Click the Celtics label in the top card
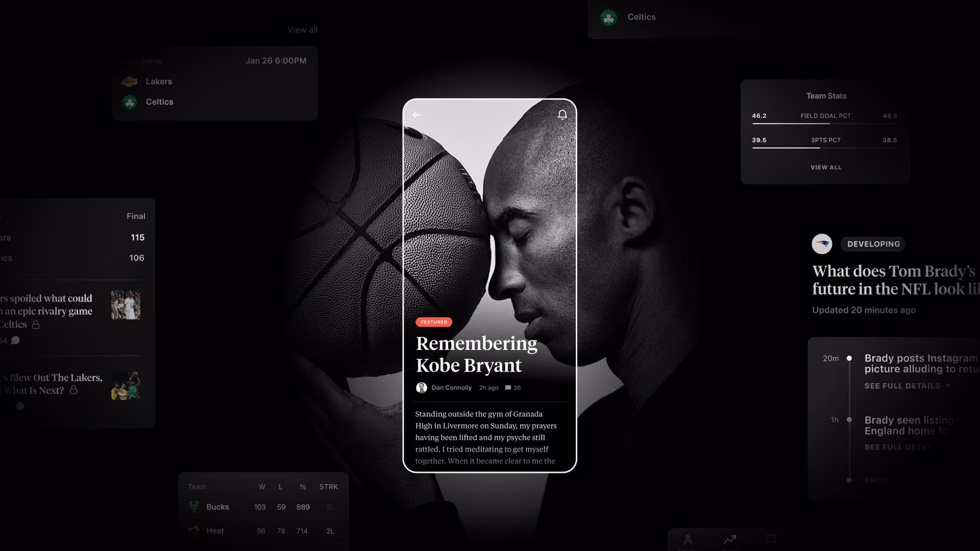Screen dimensions: 980x551 [x=641, y=17]
